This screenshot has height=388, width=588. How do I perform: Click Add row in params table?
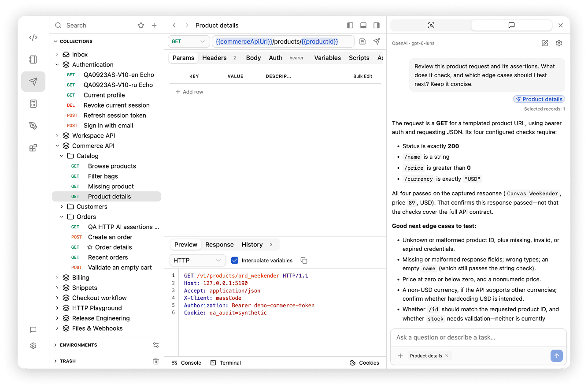[x=189, y=92]
